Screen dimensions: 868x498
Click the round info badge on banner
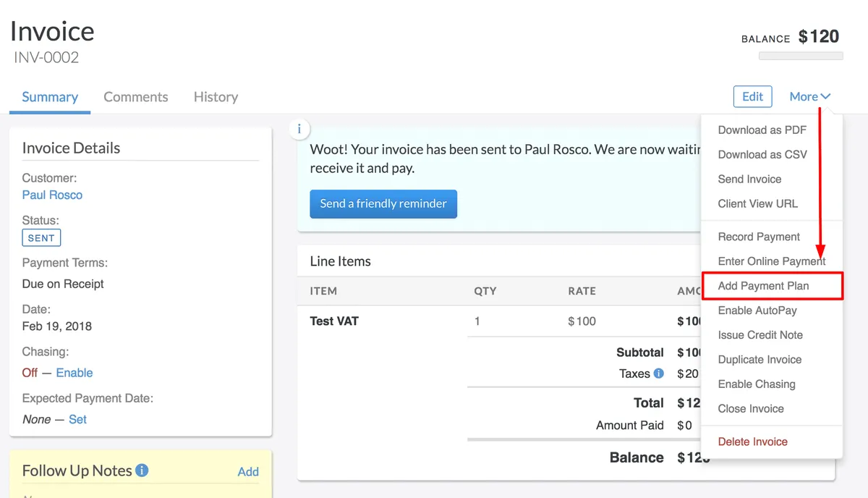point(299,130)
